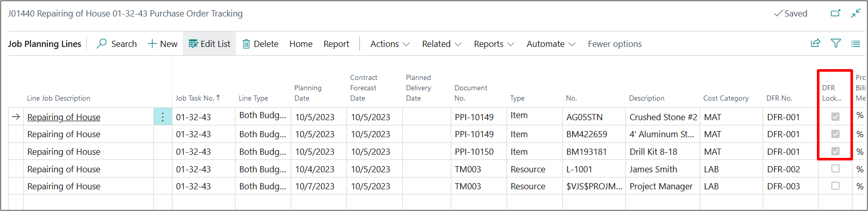This screenshot has height=211, width=868.
Task: Click the Edit List icon
Action: (194, 44)
